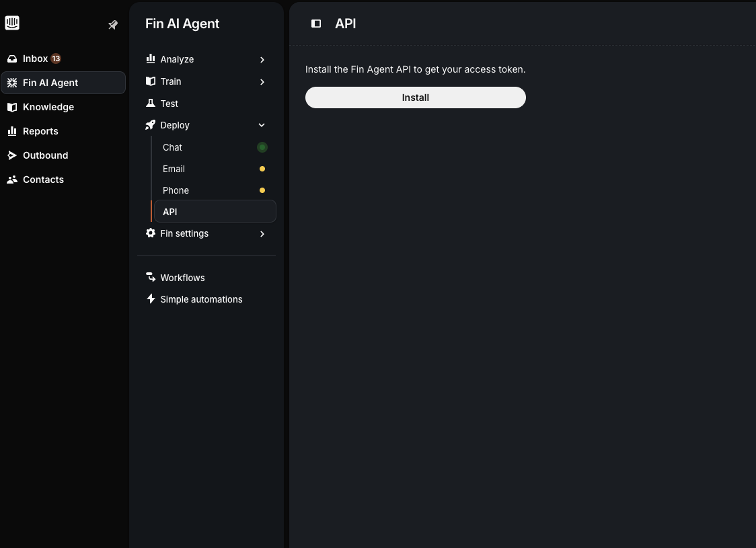Open Workflows from the side panel

pos(182,278)
